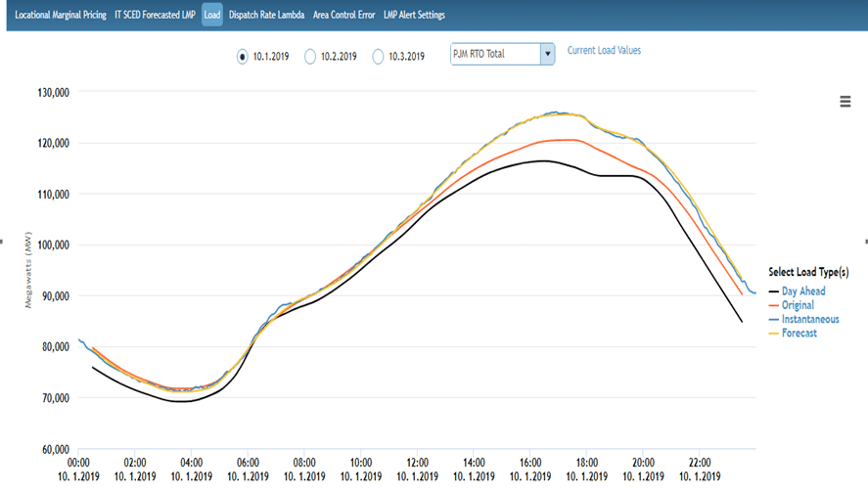Open the Area Control Error tab
Screen dimensions: 868x491
343,16
